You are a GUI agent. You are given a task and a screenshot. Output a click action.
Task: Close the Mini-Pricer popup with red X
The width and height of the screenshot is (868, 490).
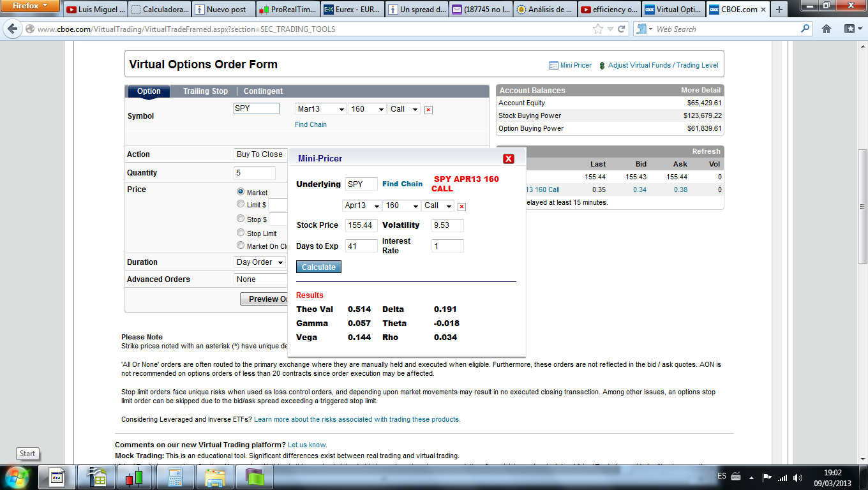pos(509,159)
